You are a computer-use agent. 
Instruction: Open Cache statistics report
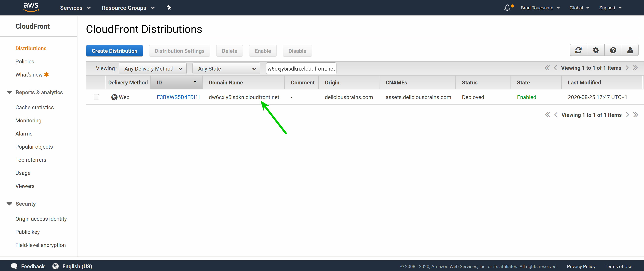[x=34, y=107]
